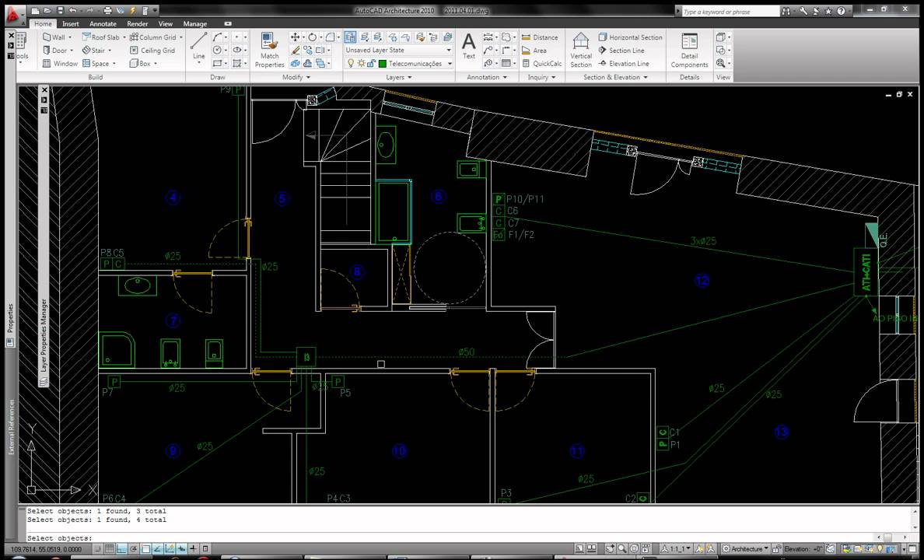Image resolution: width=924 pixels, height=560 pixels.
Task: Switch to the Manage ribbon tab
Action: click(195, 23)
